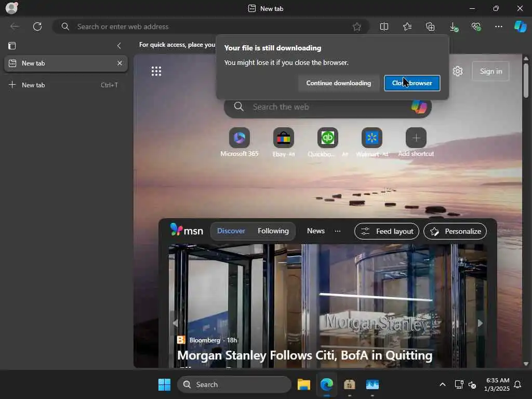Viewport: 532px width, 399px height.
Task: Click Copilot icon in search box
Action: [419, 107]
